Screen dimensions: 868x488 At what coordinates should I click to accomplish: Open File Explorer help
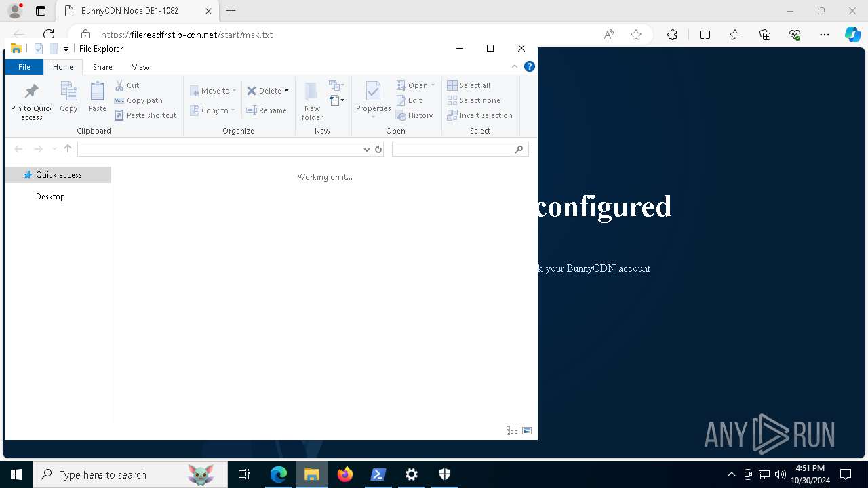click(530, 66)
